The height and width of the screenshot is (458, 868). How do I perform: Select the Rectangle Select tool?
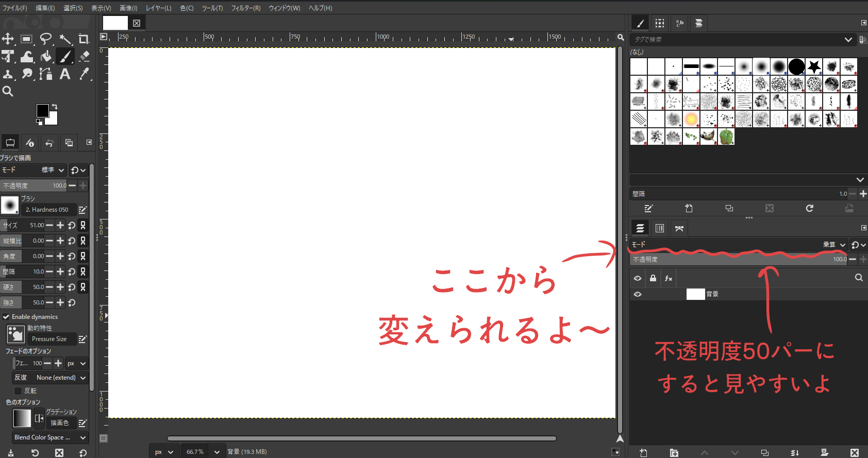[27, 39]
